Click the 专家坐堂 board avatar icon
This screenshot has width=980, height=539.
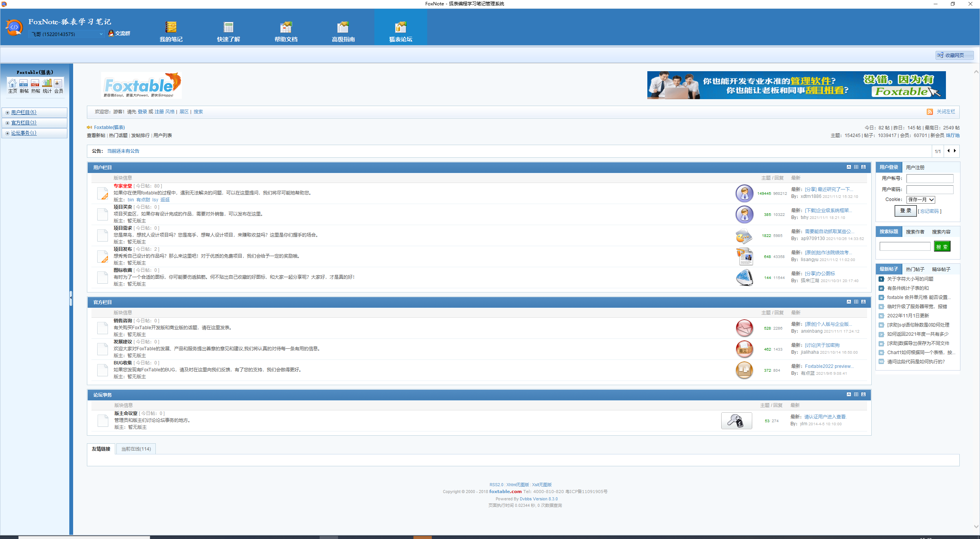point(744,193)
